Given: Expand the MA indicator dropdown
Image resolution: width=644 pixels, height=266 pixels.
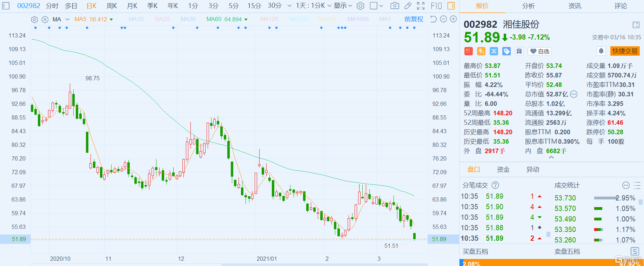Looking at the screenshot, I should pyautogui.click(x=67, y=19).
